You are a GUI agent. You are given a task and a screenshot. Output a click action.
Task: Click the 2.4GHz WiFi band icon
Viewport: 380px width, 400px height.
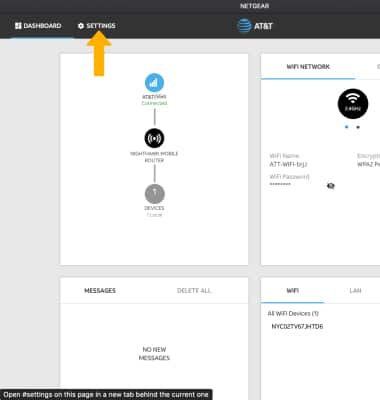pyautogui.click(x=353, y=104)
